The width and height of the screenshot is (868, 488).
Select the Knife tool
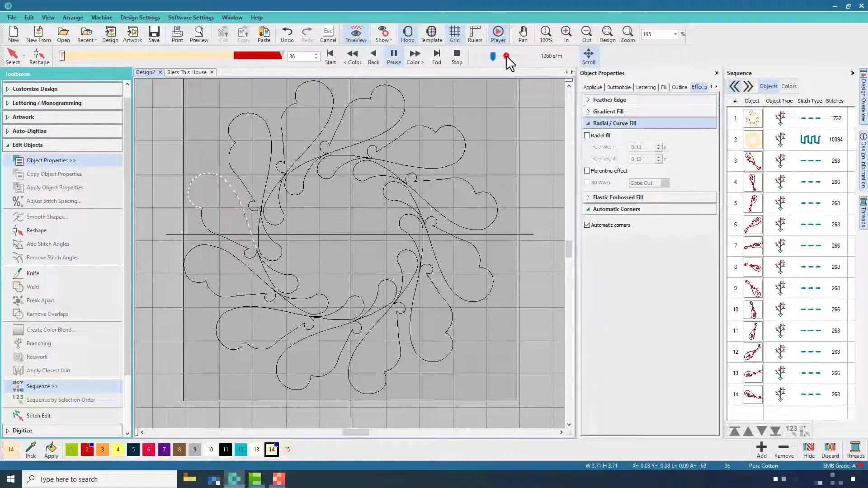point(32,273)
